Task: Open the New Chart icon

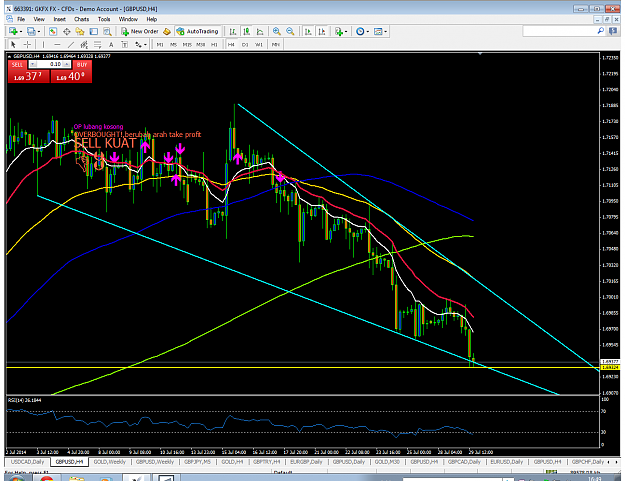Action: point(13,31)
